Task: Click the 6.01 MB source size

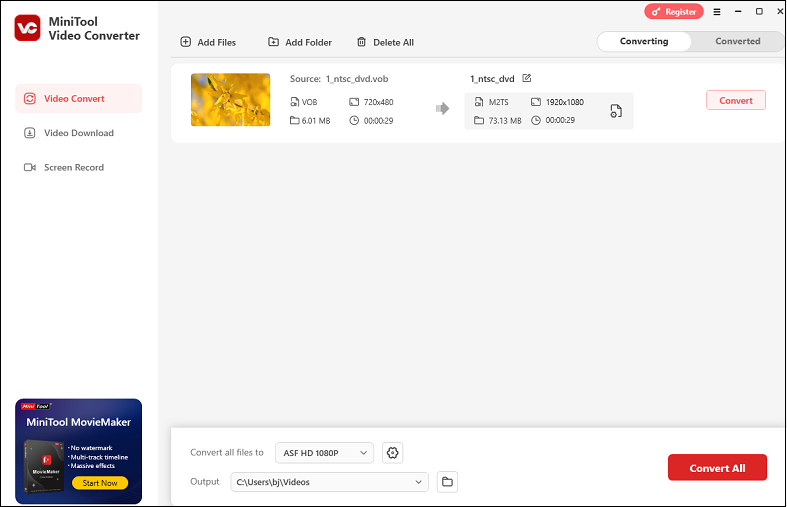Action: 316,120
